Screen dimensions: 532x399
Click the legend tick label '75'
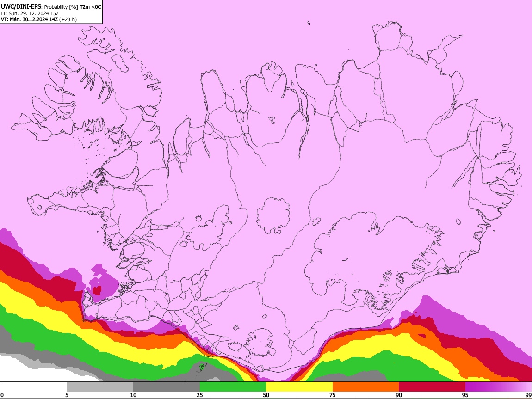(333, 395)
